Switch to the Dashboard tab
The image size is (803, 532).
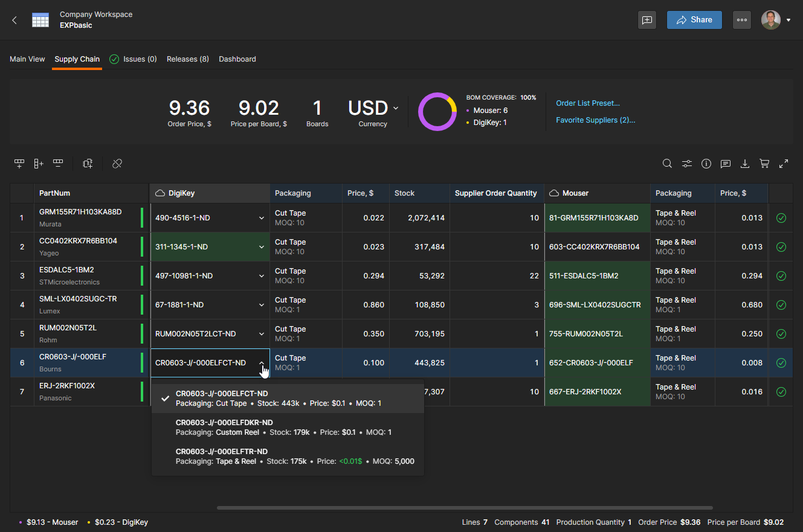[237, 59]
